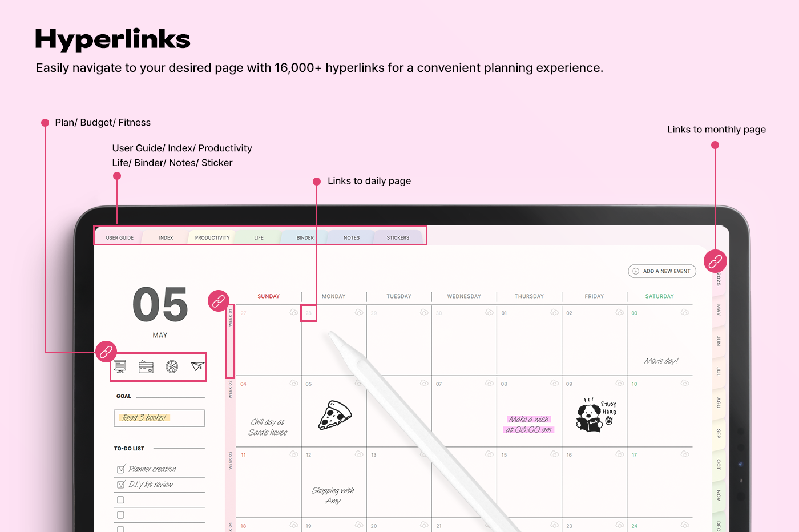The width and height of the screenshot is (799, 532).
Task: Click the cloud icon in Saturday 03 cell
Action: pos(685,312)
